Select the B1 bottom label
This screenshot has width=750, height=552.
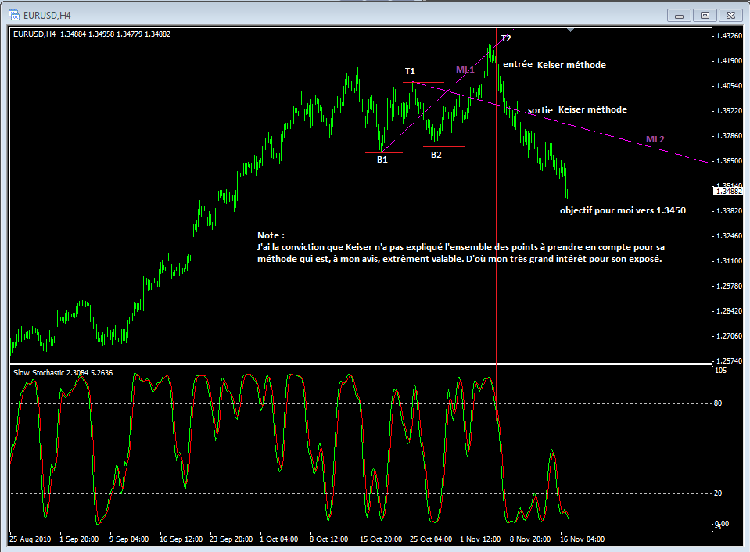[382, 158]
